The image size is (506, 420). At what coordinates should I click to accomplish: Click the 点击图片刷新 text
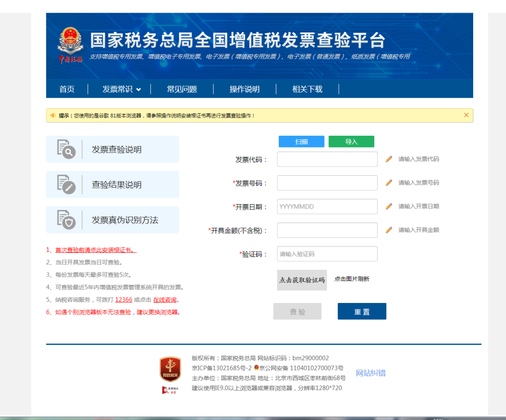352,279
